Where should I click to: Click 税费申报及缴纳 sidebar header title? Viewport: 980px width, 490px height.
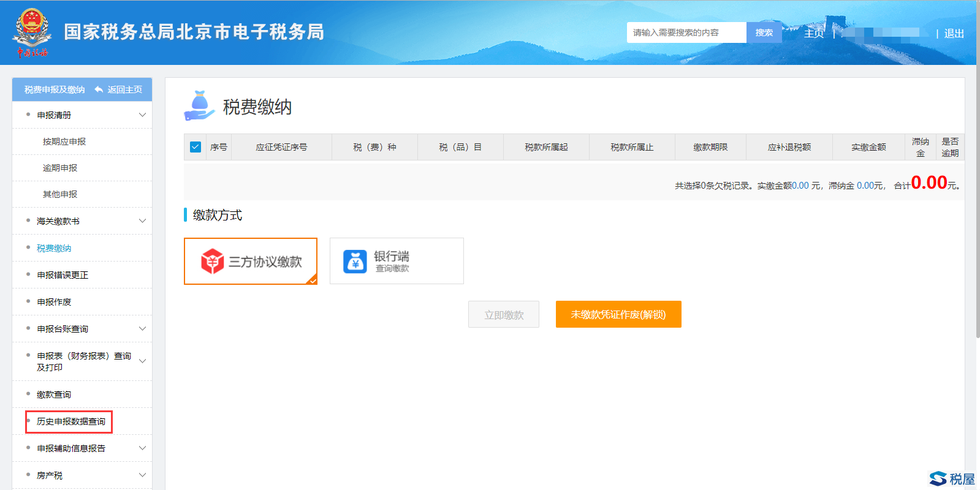coord(55,89)
